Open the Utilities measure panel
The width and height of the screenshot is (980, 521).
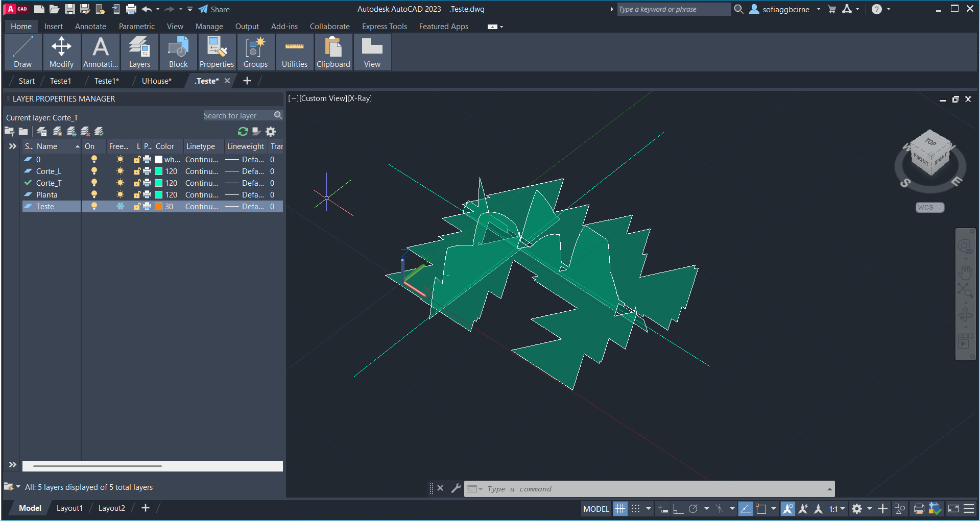click(x=294, y=52)
